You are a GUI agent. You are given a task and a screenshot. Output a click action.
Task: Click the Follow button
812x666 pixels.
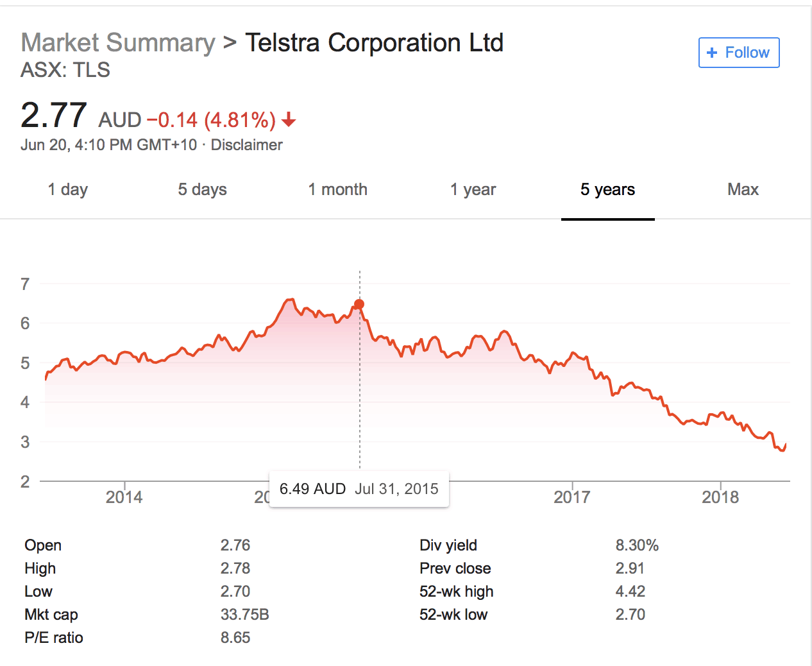click(739, 53)
